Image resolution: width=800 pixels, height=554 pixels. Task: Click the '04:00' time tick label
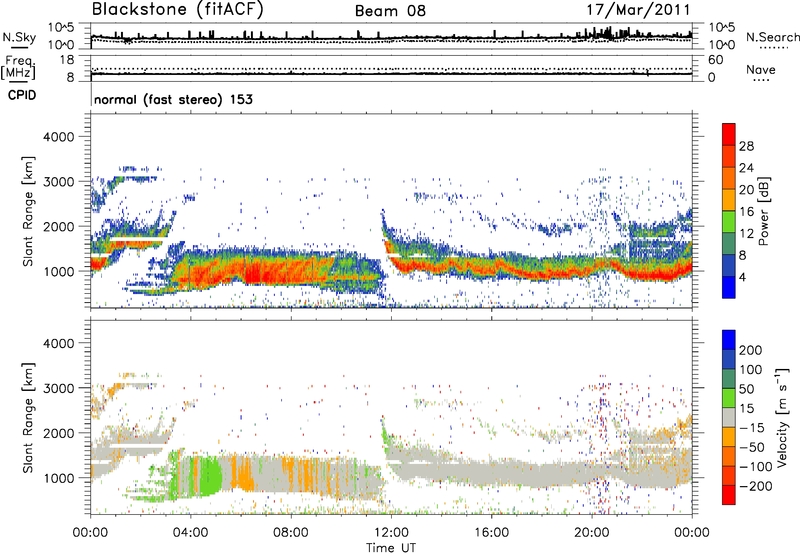pos(191,533)
